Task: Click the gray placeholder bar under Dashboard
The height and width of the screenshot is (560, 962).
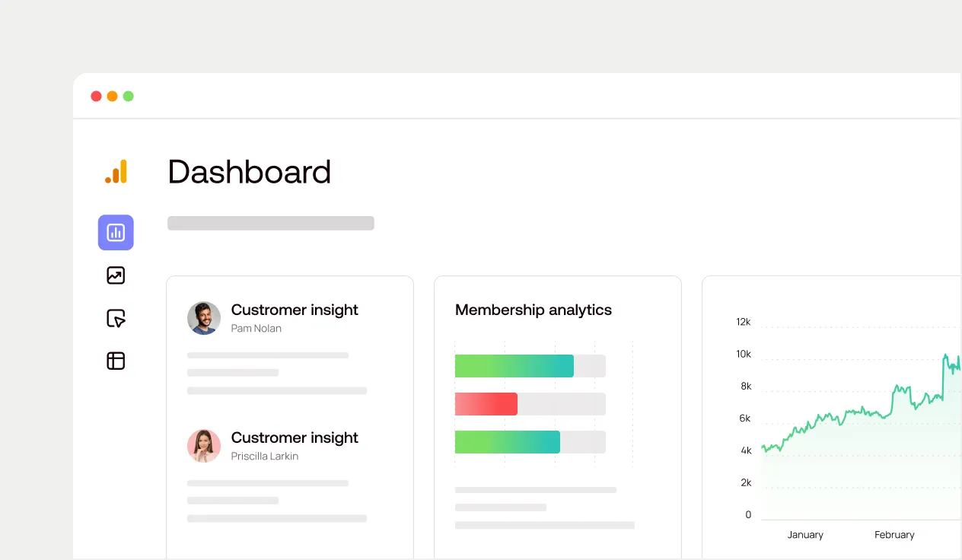Action: click(270, 222)
